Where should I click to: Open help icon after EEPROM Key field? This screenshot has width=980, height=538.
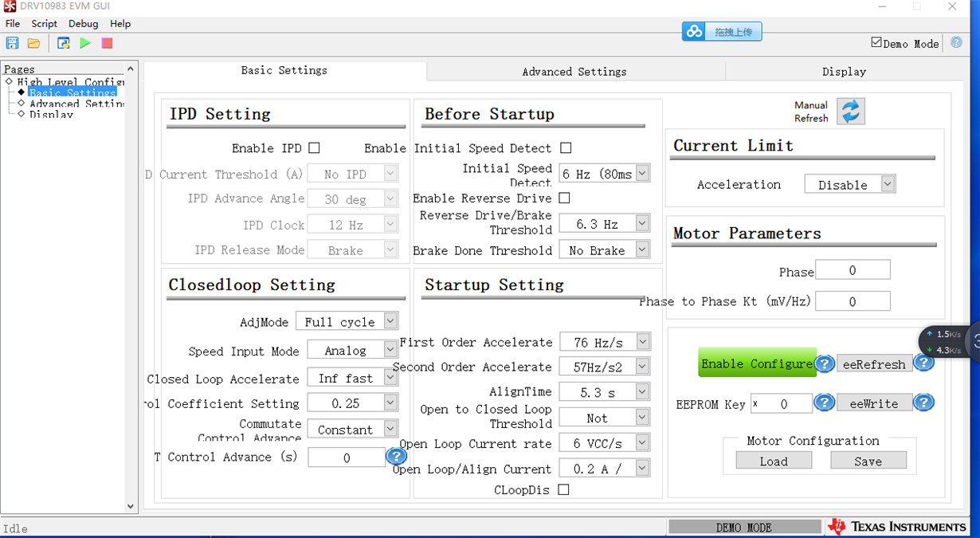(825, 403)
